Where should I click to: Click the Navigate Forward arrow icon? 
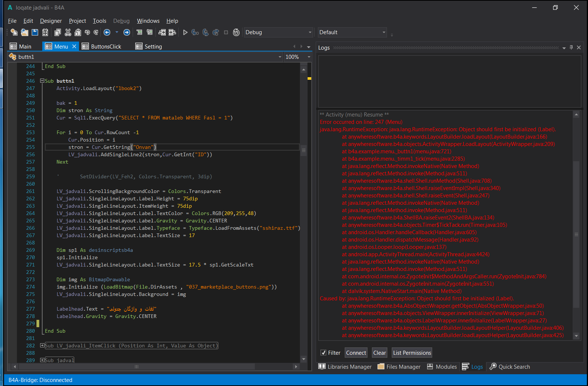(x=127, y=32)
